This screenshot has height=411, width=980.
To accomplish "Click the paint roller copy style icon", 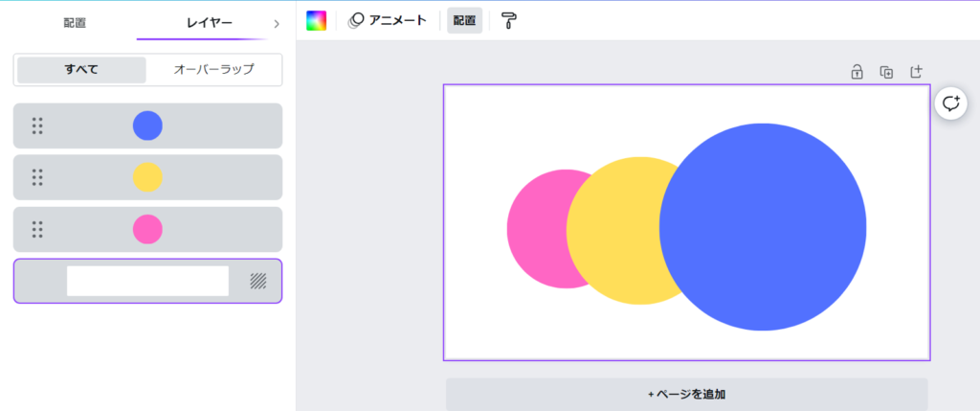I will coord(508,21).
